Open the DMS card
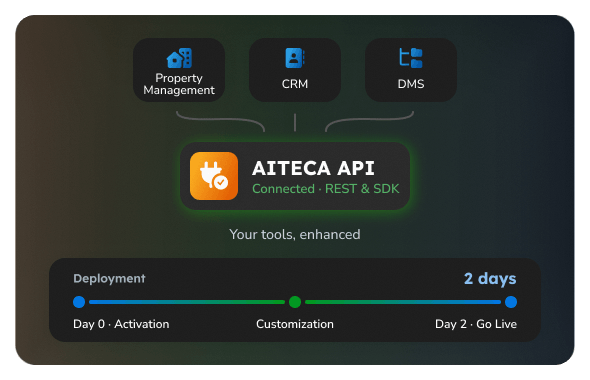Screen dimensions: 590x380 point(411,70)
